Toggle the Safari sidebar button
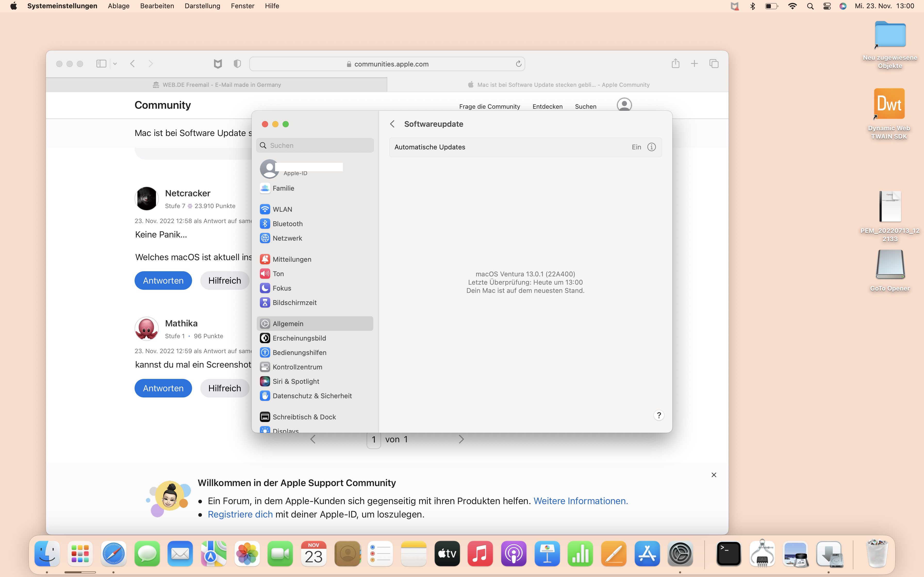924x577 pixels. tap(101, 64)
